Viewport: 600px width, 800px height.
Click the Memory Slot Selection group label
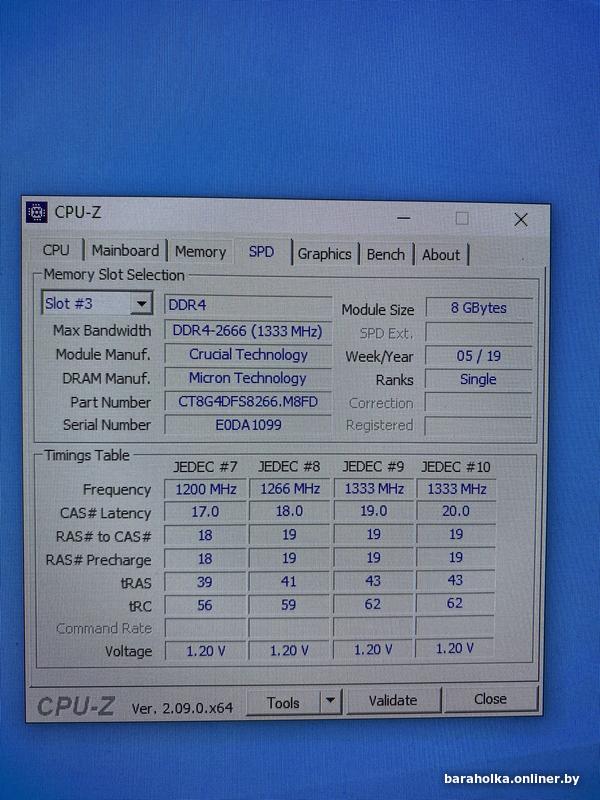point(114,275)
